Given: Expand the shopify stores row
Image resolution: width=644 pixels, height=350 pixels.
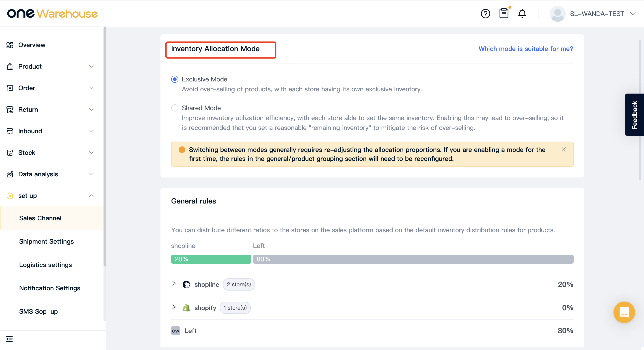Looking at the screenshot, I should tap(174, 307).
